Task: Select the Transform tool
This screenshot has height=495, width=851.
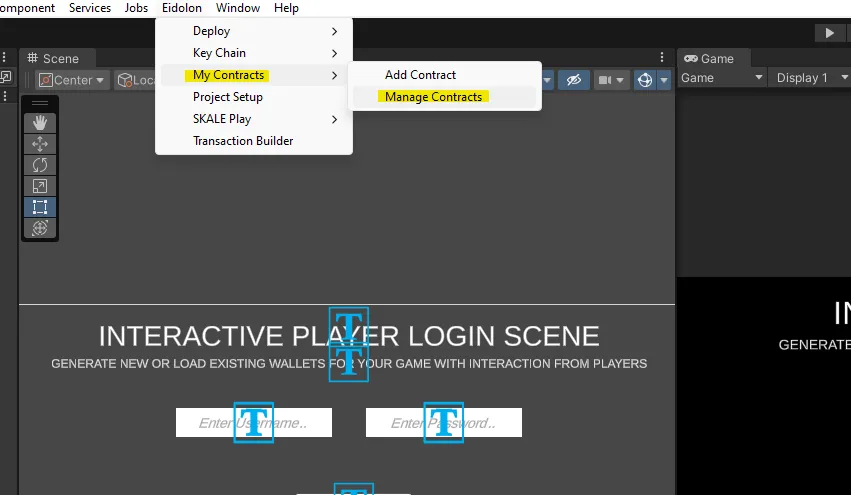Action: click(x=40, y=228)
